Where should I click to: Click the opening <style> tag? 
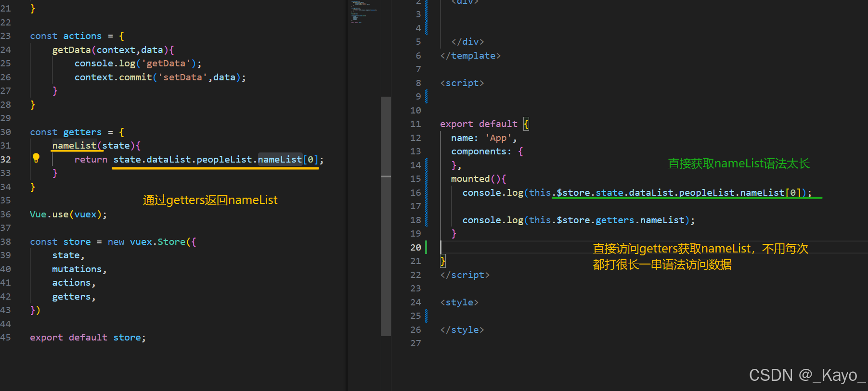459,303
